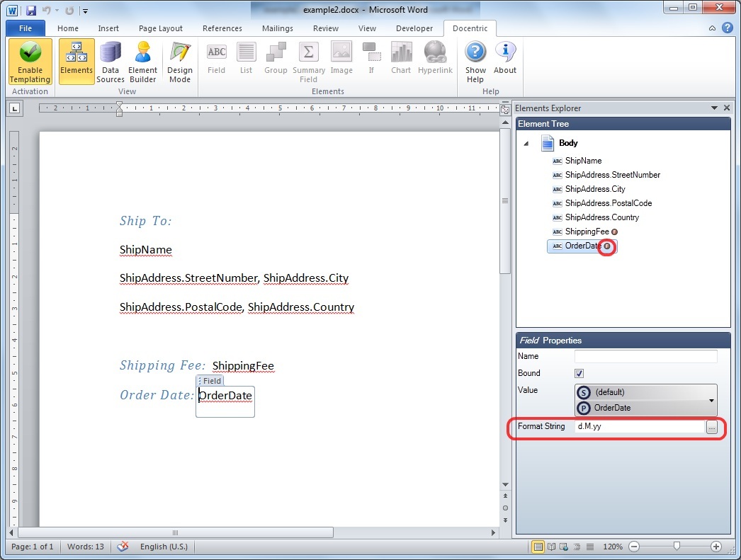741x560 pixels.
Task: Switch to Web Layout view
Action: (x=564, y=547)
